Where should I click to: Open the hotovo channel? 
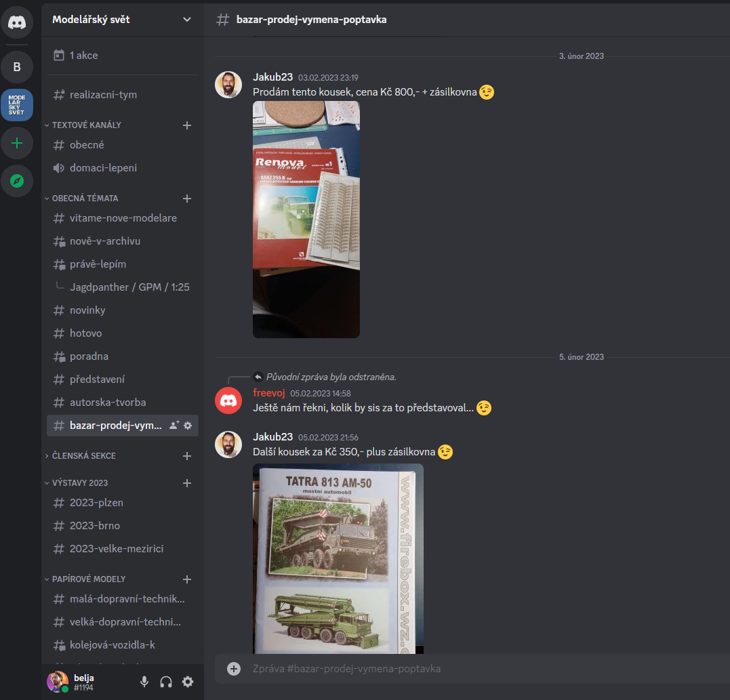123,333
